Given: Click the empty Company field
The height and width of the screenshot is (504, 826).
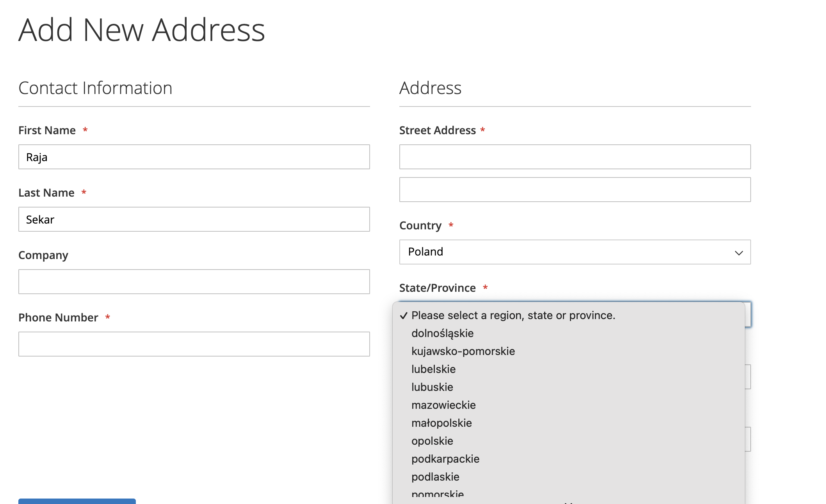Looking at the screenshot, I should coord(194,281).
